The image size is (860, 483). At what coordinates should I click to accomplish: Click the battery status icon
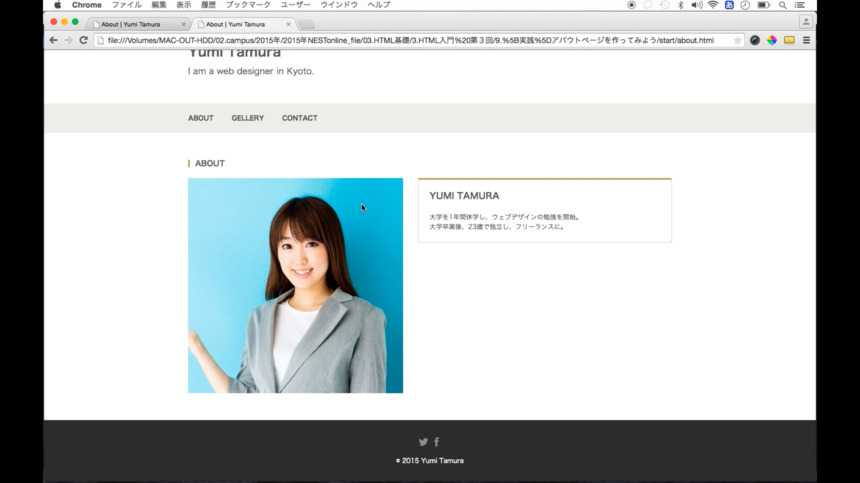point(763,5)
